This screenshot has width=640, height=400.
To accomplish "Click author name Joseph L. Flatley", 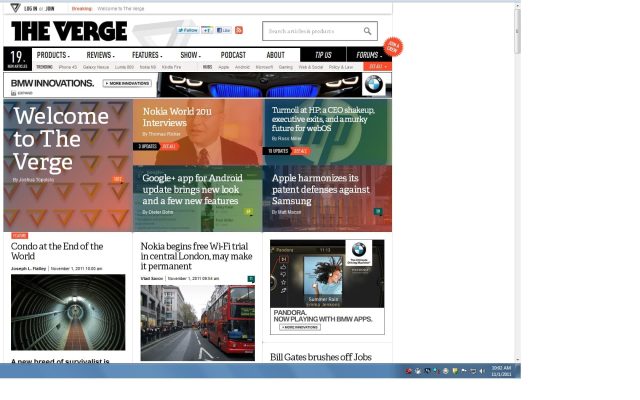I will 29,269.
